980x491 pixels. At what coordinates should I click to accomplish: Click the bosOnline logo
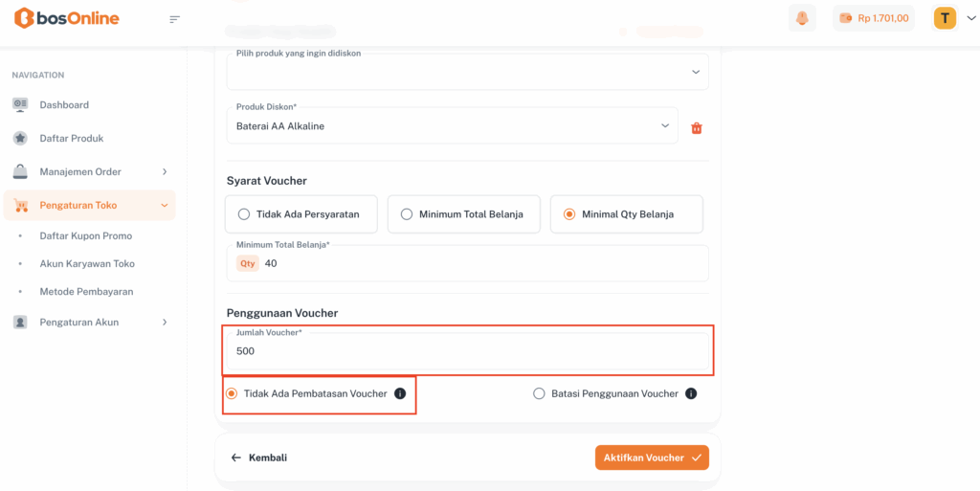[x=67, y=18]
